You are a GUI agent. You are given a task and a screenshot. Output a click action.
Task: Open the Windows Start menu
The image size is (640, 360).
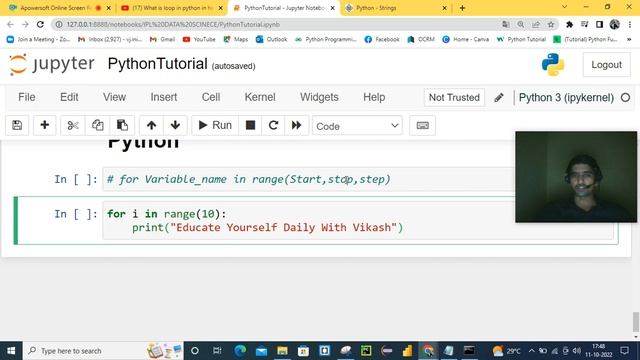point(11,351)
